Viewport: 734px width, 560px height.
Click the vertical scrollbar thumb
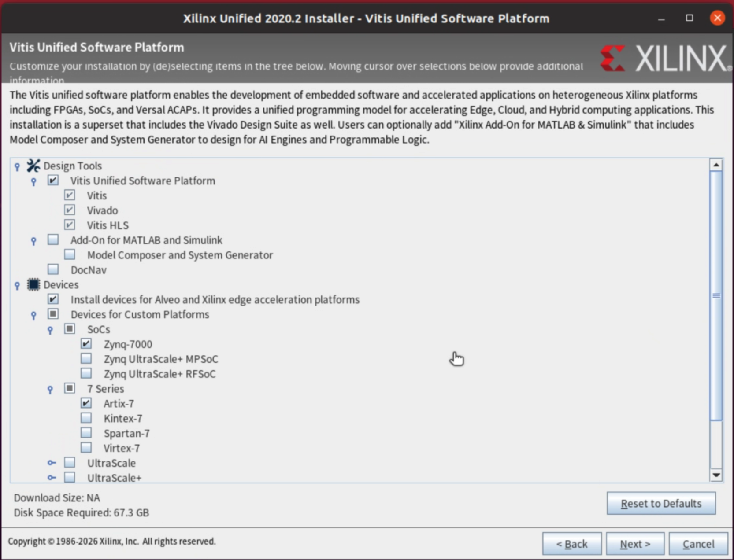pos(716,295)
